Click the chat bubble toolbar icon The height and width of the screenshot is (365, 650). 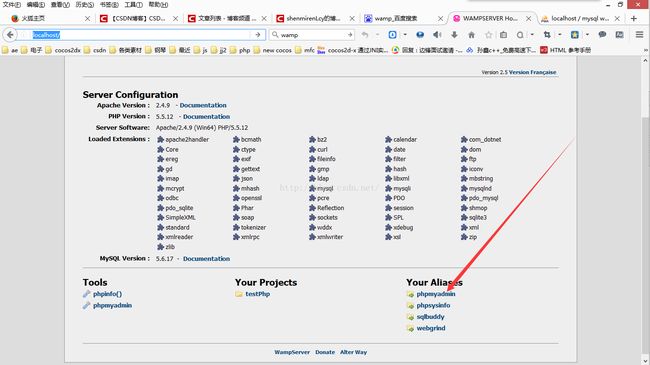pyautogui.click(x=602, y=35)
